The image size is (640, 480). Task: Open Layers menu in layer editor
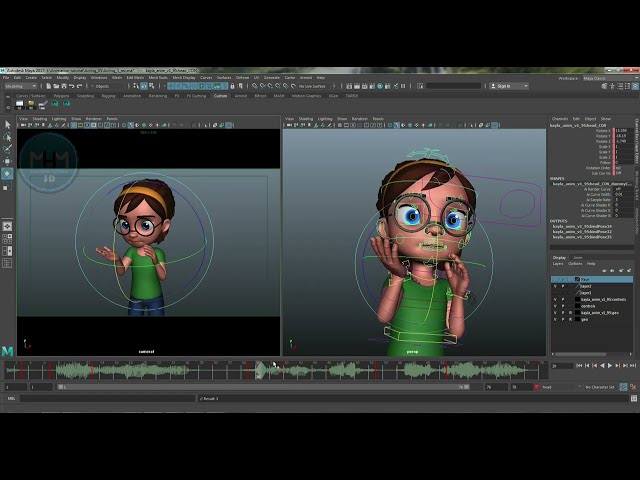(558, 264)
